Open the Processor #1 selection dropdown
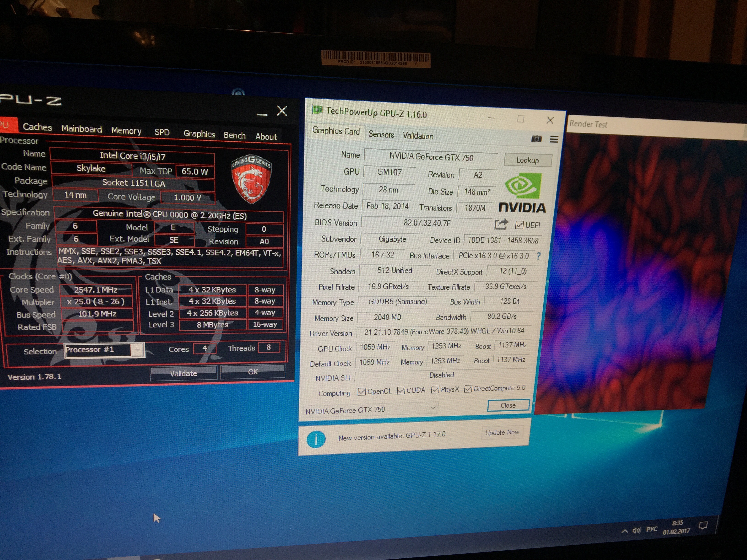Screen dimensions: 747x560 138,350
